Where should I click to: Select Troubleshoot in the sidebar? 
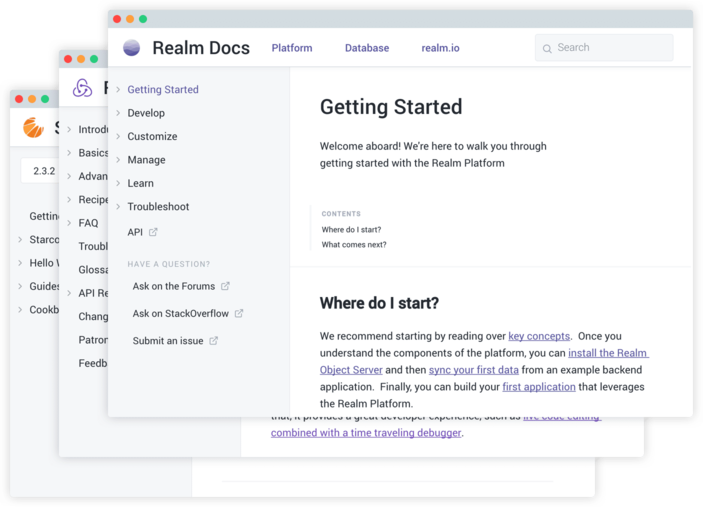(158, 207)
